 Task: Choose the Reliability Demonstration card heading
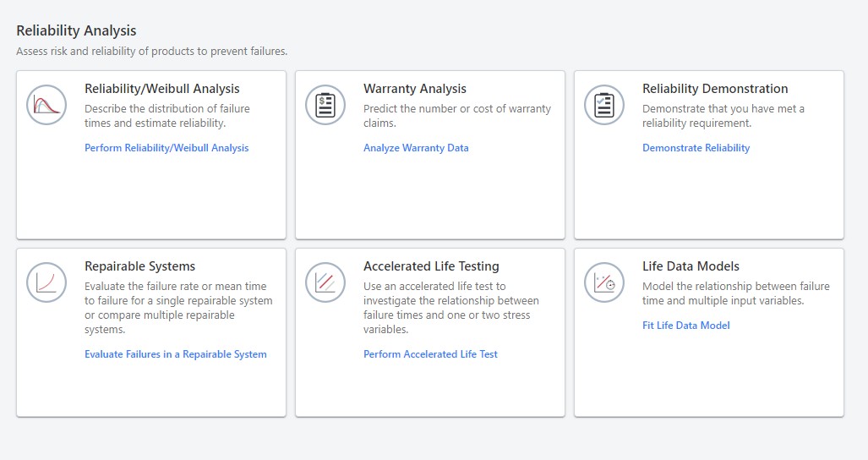tap(715, 89)
